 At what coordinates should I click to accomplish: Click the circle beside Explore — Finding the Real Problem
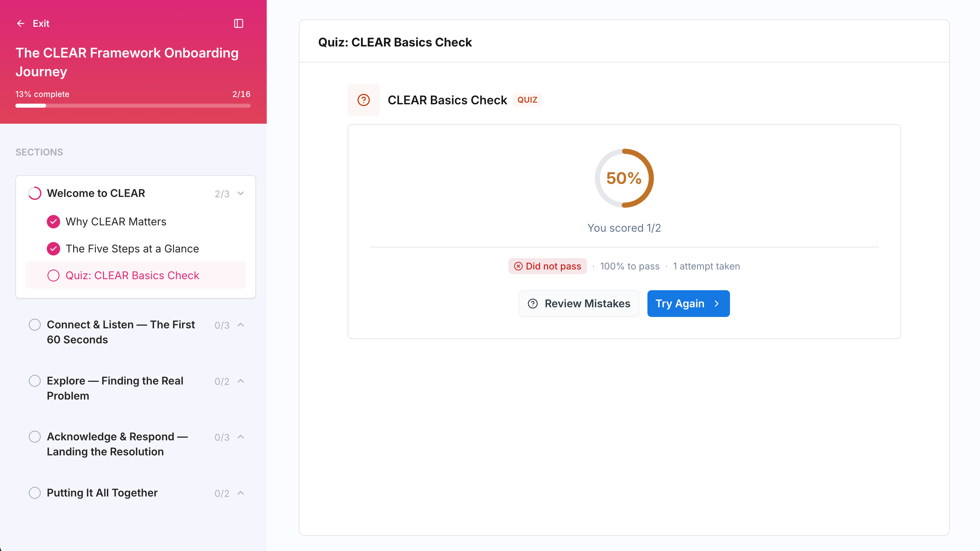point(35,381)
